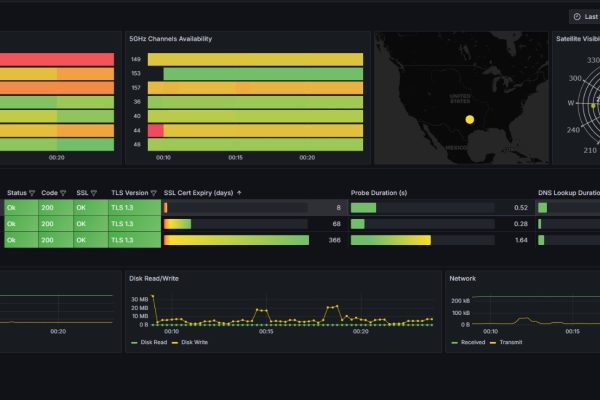The image size is (600, 400).
Task: Open the Network panel title menu
Action: pyautogui.click(x=463, y=278)
